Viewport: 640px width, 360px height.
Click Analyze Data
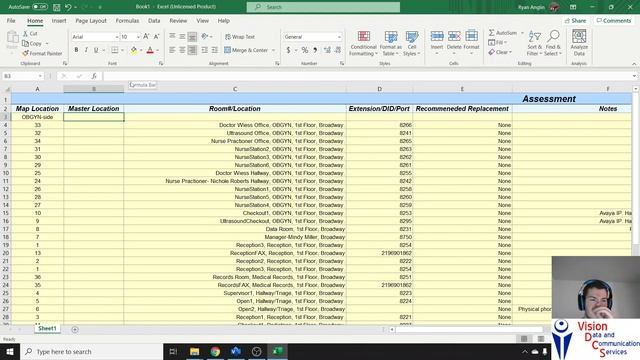(x=579, y=43)
